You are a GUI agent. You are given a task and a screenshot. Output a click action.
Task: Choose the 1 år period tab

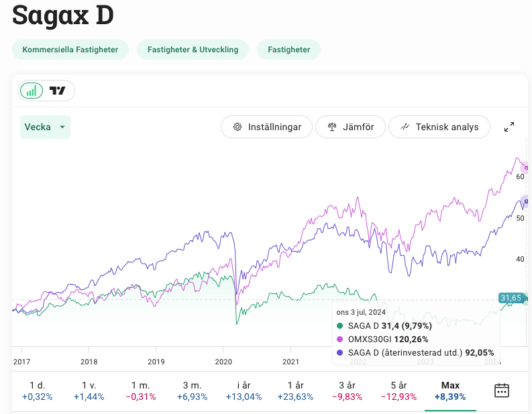point(295,391)
